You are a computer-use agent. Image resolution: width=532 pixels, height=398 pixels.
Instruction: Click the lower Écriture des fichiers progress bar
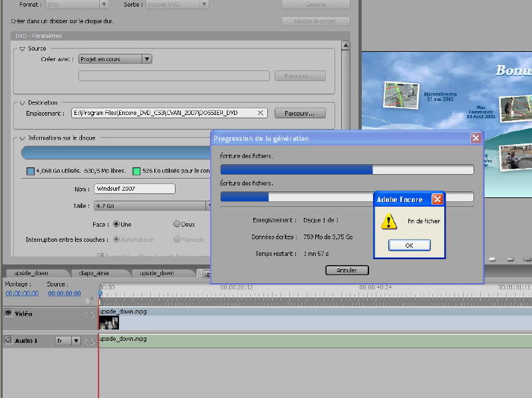(x=347, y=197)
